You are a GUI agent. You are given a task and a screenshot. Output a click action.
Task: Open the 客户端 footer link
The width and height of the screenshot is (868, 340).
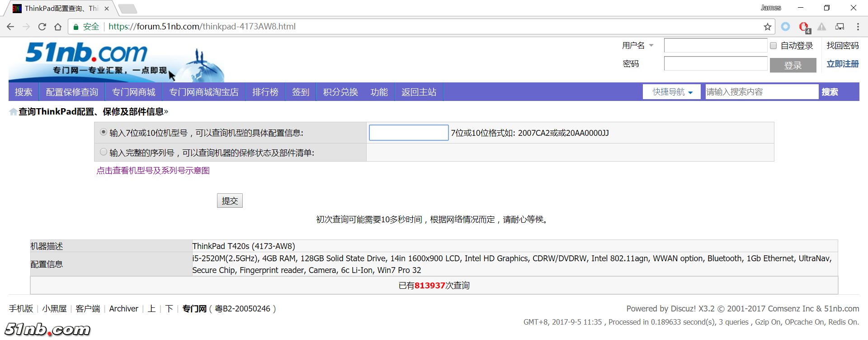tap(88, 309)
